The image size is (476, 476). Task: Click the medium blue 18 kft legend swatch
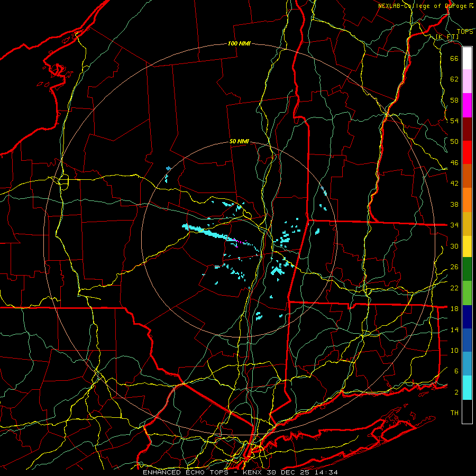(467, 340)
